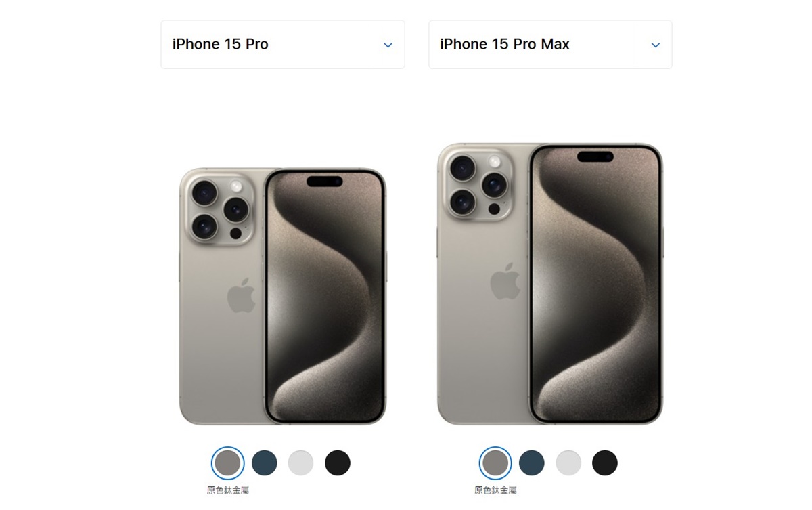Click the camera module on iPhone 15 Pro Max
The width and height of the screenshot is (812, 510).
pyautogui.click(x=478, y=185)
